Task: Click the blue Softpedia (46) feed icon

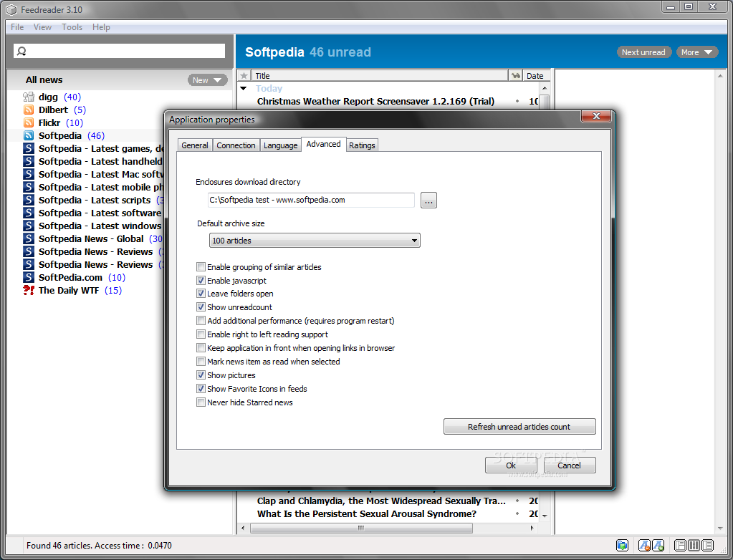Action: [x=29, y=135]
